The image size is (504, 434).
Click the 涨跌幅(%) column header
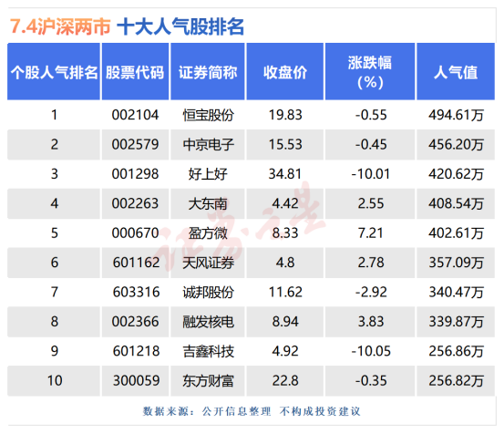click(x=370, y=72)
